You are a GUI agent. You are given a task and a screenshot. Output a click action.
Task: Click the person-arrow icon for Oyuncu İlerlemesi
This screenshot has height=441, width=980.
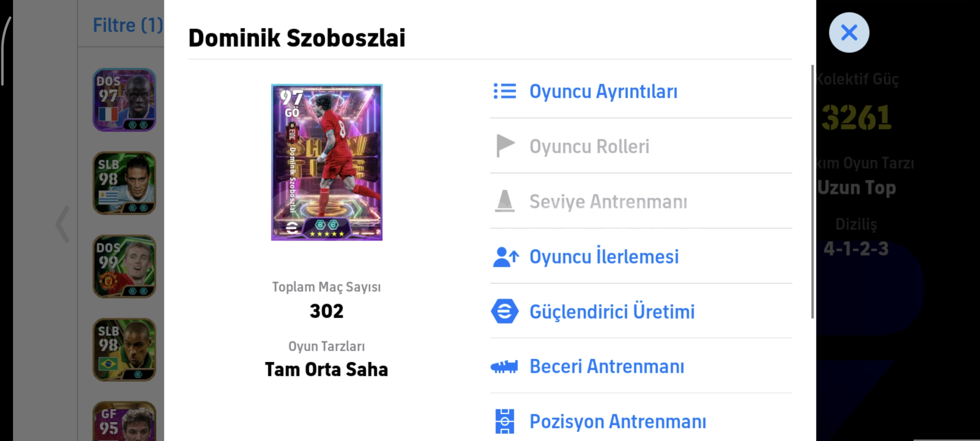[x=506, y=257]
